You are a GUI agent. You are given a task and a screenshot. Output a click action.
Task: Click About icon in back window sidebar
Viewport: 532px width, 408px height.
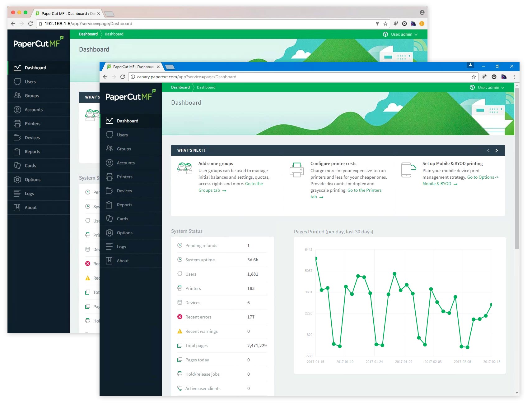[x=17, y=208]
